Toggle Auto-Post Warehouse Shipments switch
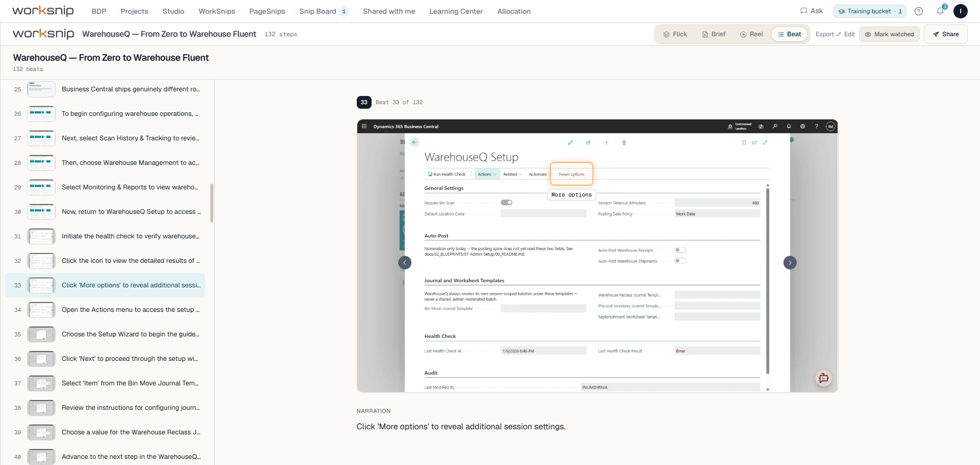 coord(680,261)
